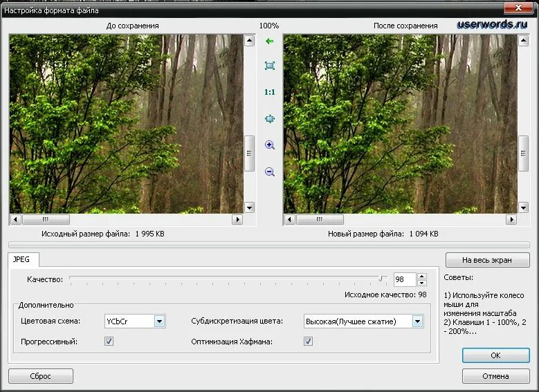Click the На весь экран button
539x392 pixels.
[487, 260]
